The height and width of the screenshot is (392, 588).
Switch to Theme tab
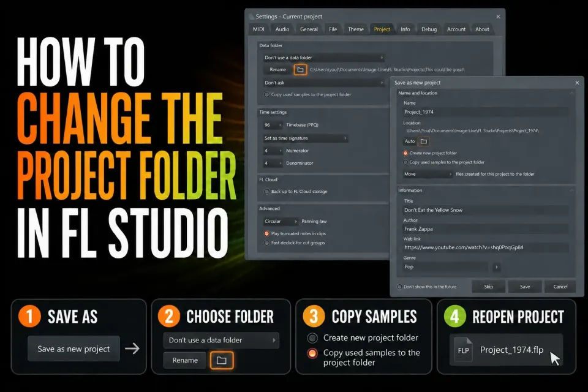click(356, 29)
